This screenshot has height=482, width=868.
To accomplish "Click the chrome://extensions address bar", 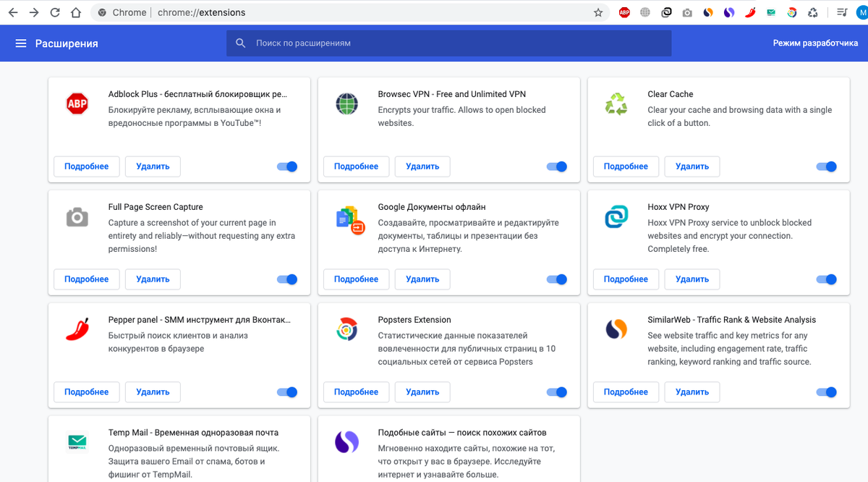I will (350, 12).
